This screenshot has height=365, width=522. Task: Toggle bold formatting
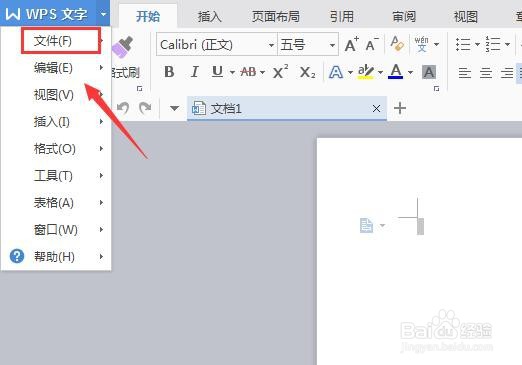click(169, 72)
